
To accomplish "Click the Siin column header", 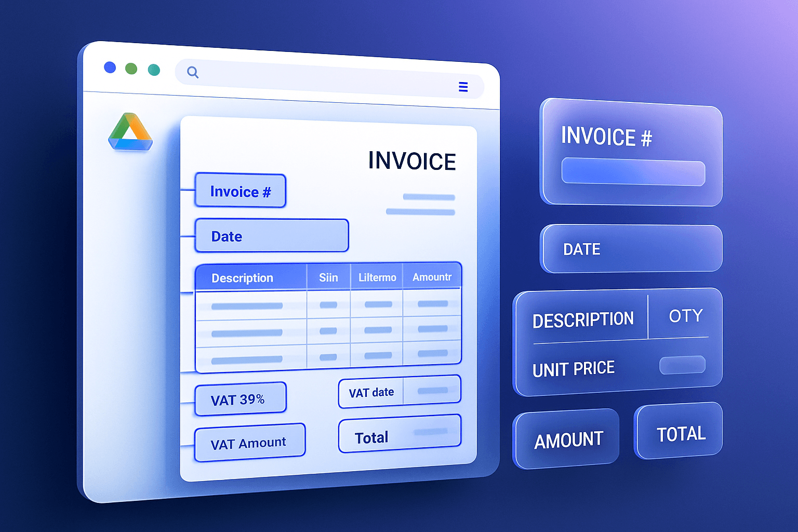I will (x=328, y=277).
